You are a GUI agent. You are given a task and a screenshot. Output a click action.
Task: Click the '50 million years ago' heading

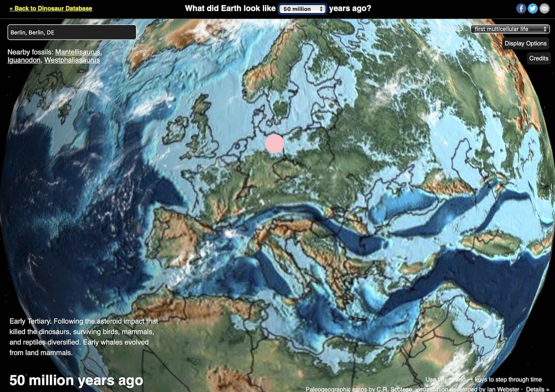tap(76, 380)
